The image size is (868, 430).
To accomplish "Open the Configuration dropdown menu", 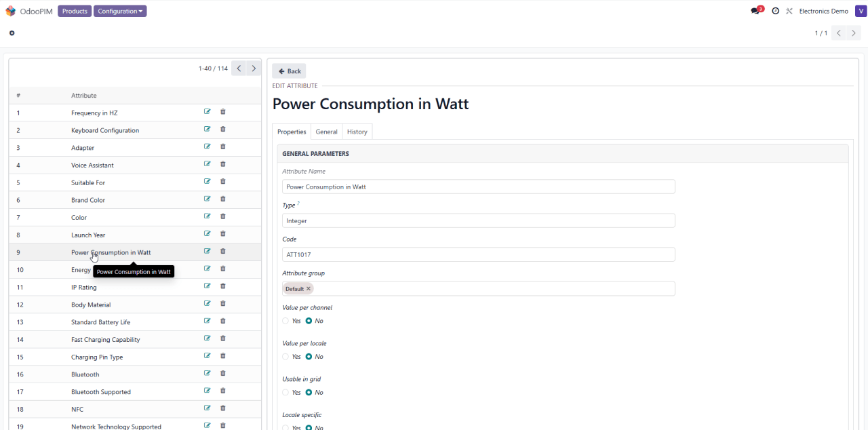I will pos(120,11).
